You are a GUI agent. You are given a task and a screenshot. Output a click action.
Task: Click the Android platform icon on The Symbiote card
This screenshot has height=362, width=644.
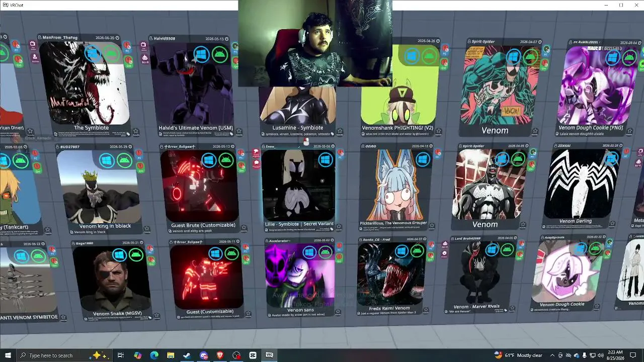pyautogui.click(x=112, y=54)
